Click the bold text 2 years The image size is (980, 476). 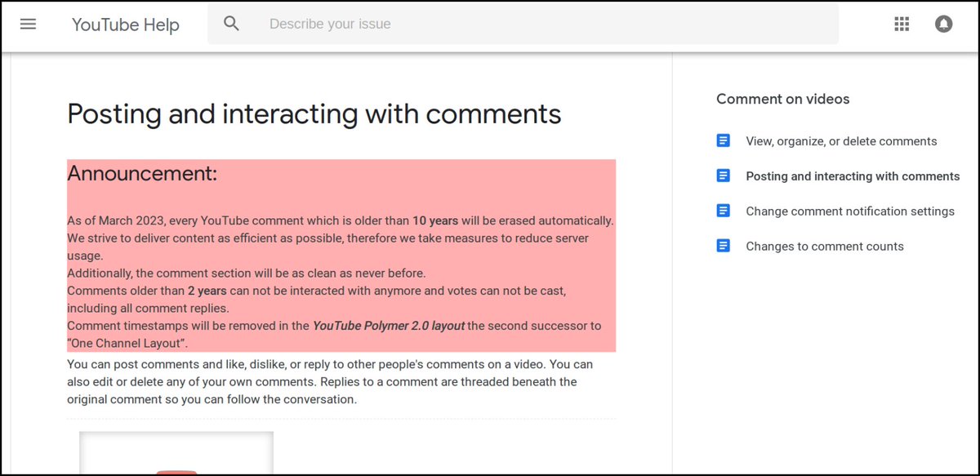coord(207,291)
